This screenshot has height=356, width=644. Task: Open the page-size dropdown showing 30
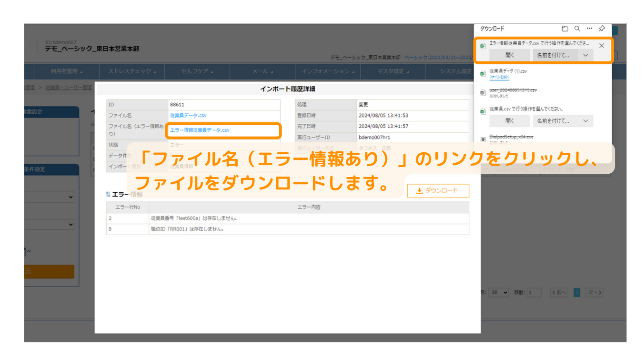(499, 293)
